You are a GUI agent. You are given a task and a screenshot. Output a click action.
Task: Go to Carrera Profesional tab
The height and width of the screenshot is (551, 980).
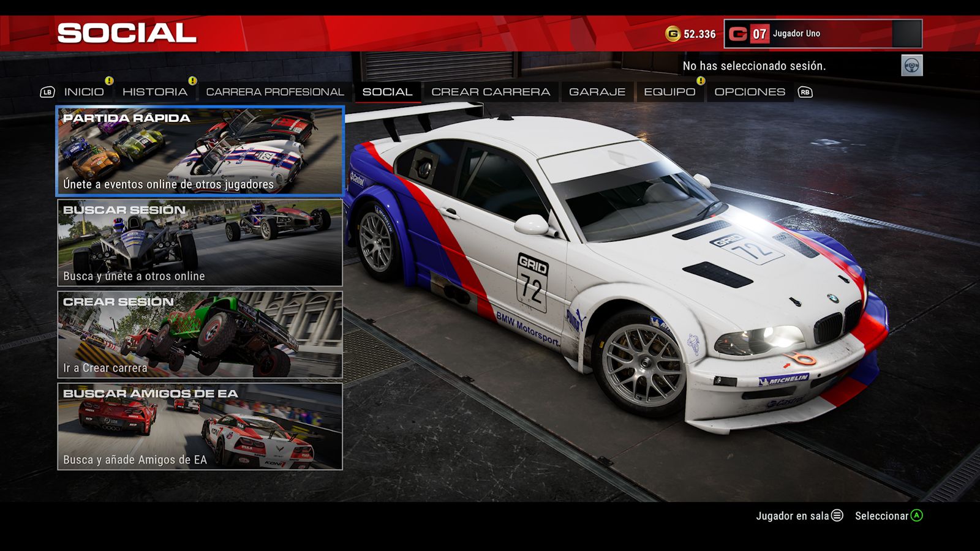coord(274,92)
